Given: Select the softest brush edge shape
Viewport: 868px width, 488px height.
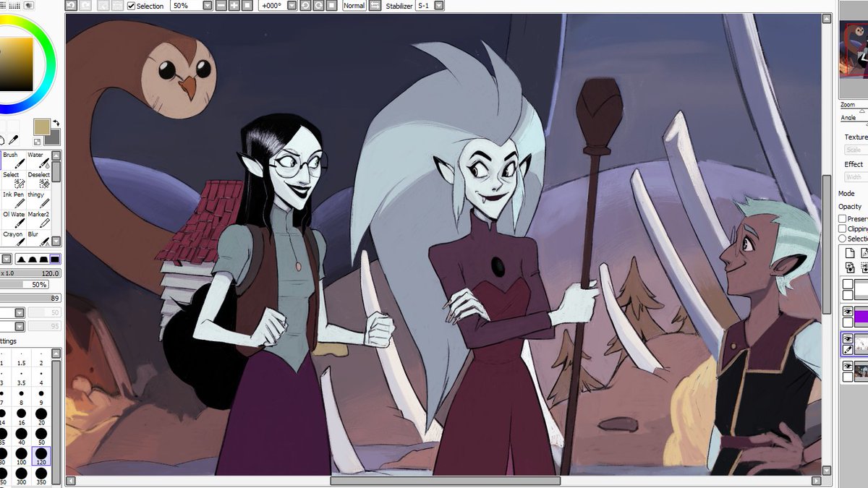Looking at the screenshot, I should pos(20,260).
